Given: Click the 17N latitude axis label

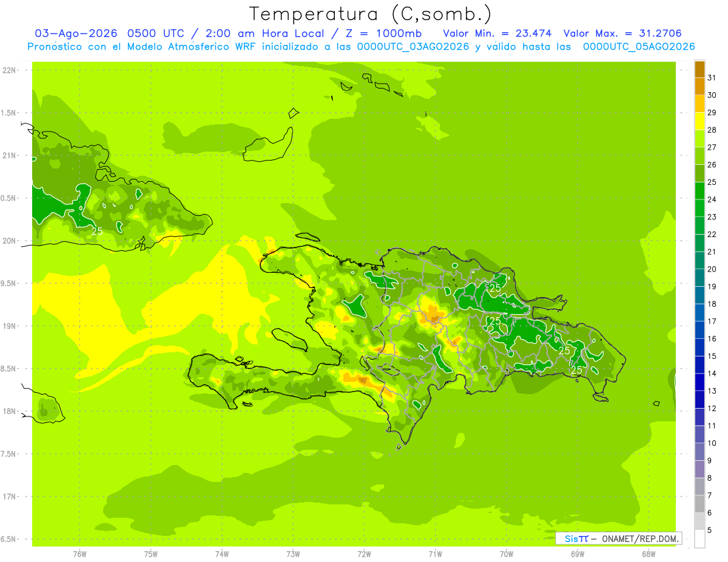Looking at the screenshot, I should (10, 497).
